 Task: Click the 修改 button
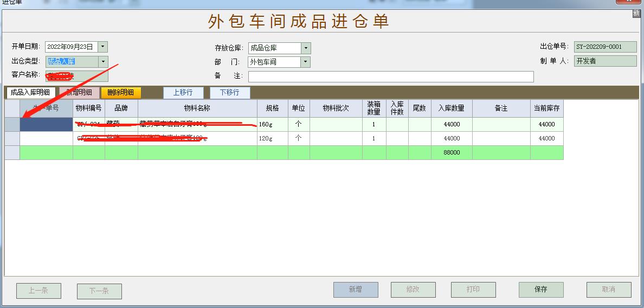(x=413, y=290)
